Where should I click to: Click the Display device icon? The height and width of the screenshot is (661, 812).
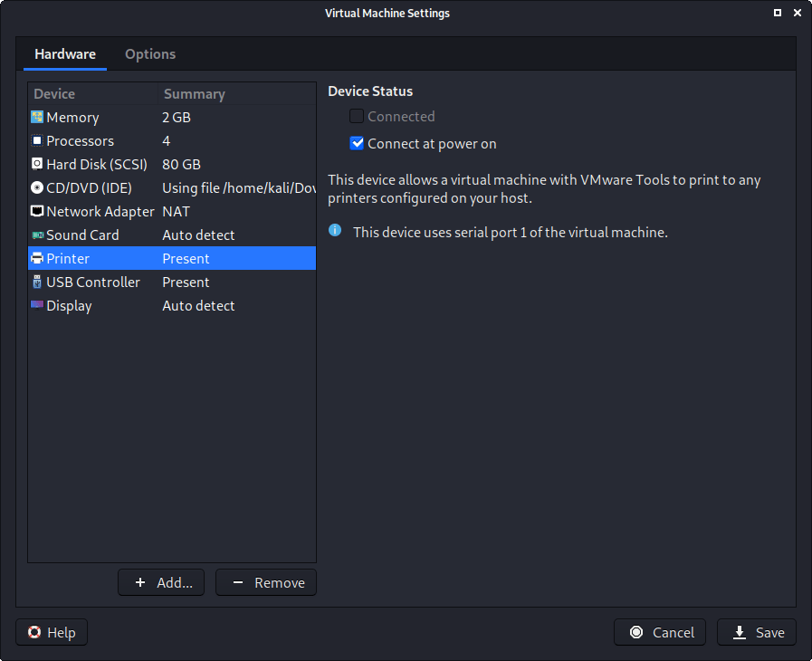click(x=36, y=305)
